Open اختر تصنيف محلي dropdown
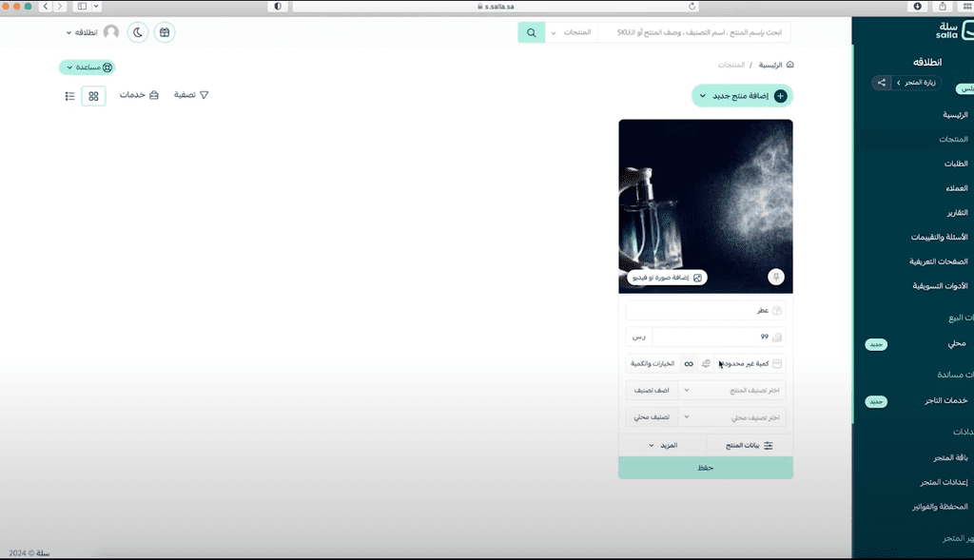The image size is (974, 560). [733, 417]
